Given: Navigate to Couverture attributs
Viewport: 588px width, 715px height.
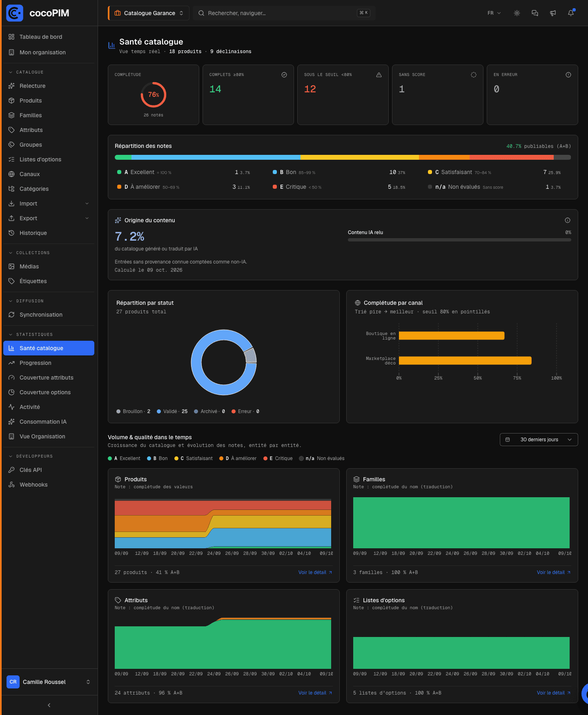Looking at the screenshot, I should 49,378.
